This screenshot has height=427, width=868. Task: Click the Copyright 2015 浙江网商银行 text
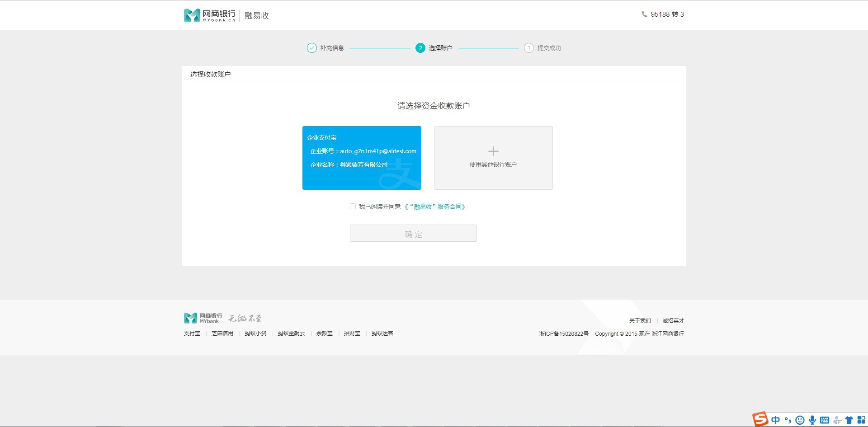click(x=640, y=334)
